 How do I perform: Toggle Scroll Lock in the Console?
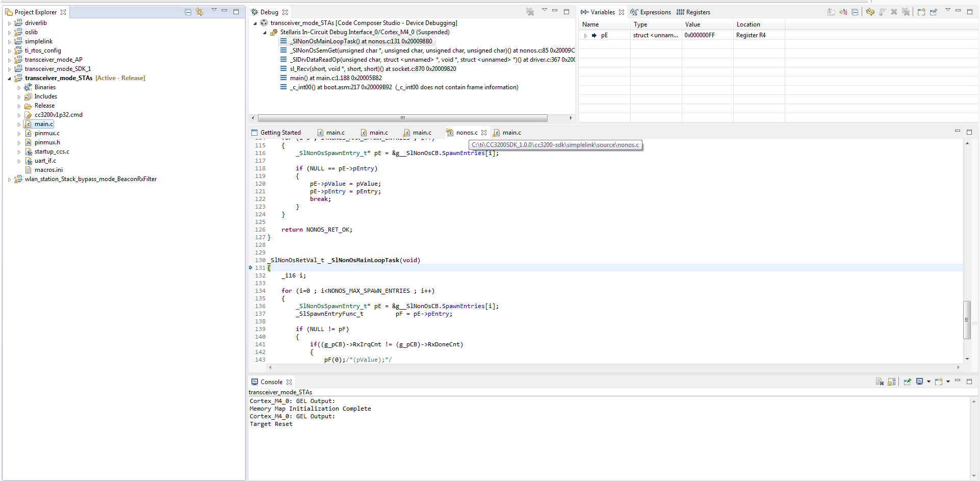pyautogui.click(x=892, y=382)
